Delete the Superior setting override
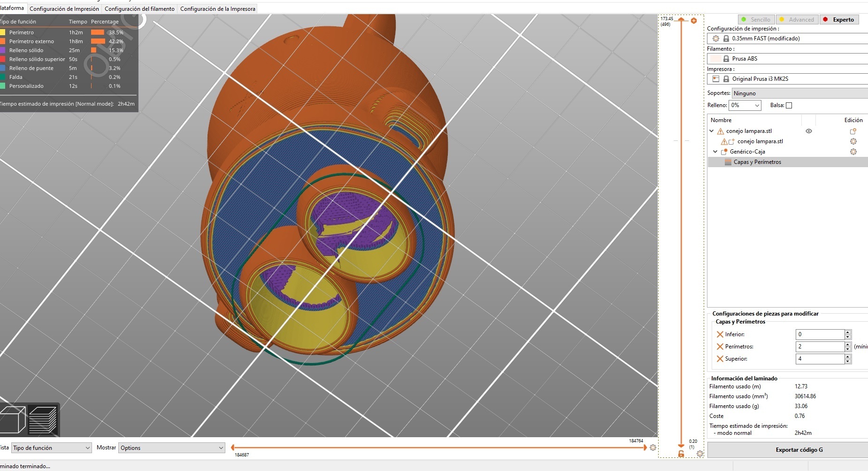 (720, 359)
